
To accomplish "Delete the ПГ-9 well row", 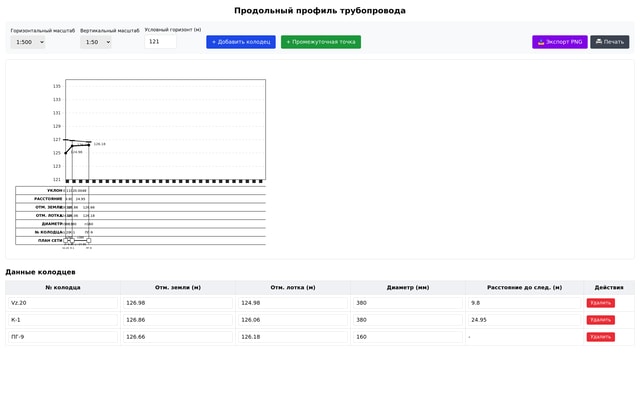I will click(600, 337).
